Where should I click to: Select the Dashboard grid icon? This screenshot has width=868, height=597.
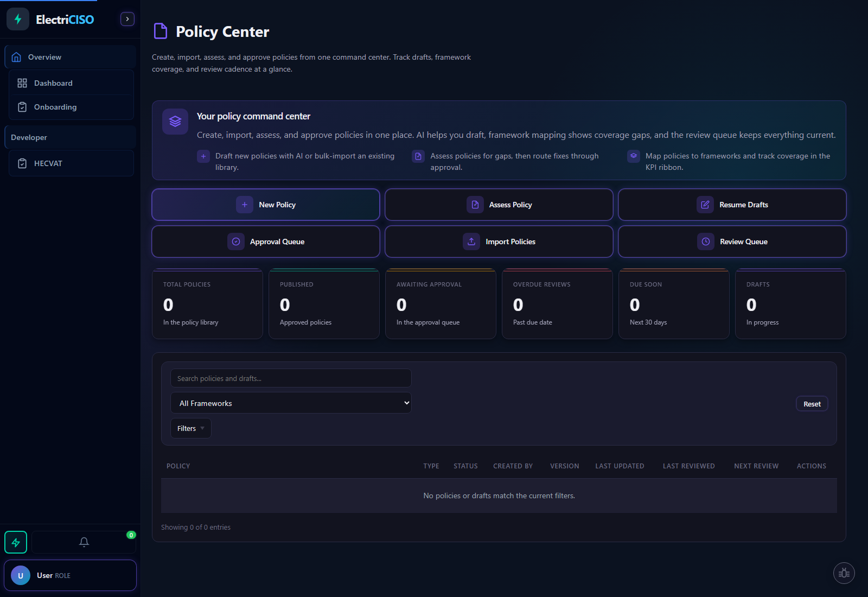(22, 82)
